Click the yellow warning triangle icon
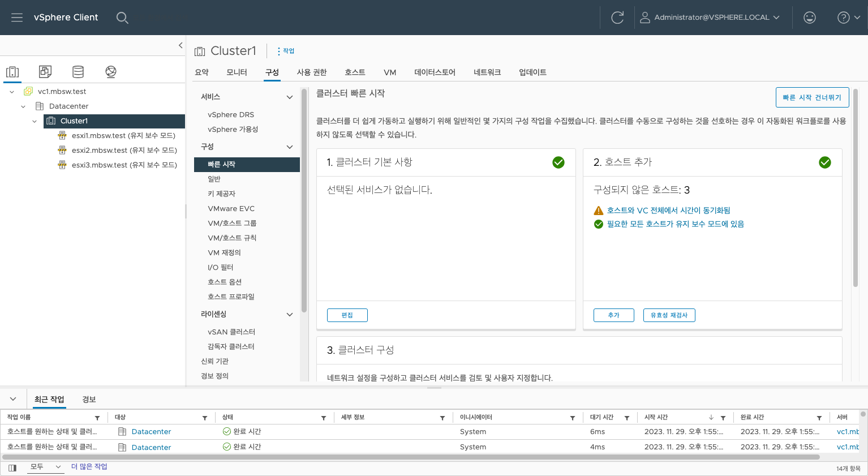The width and height of the screenshot is (868, 476). (599, 211)
